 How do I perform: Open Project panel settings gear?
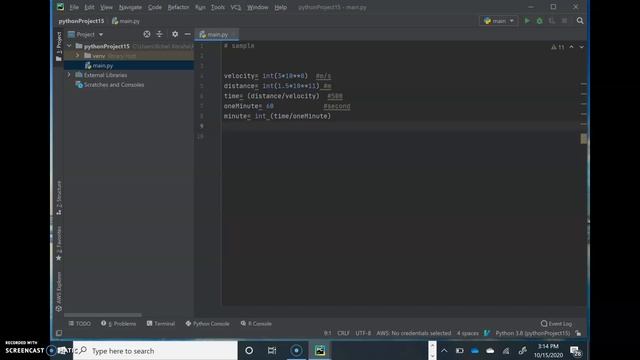[x=175, y=34]
